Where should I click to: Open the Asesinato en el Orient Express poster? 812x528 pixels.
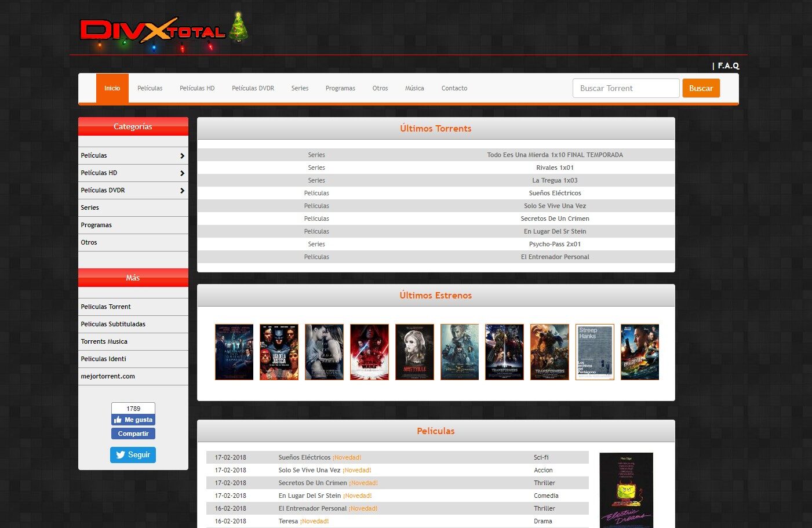coord(234,352)
